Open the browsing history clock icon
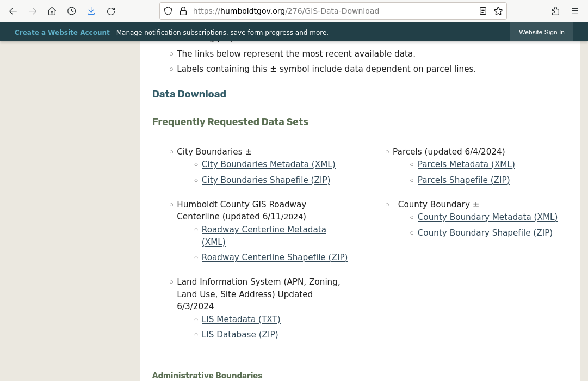588x381 pixels. pos(71,11)
